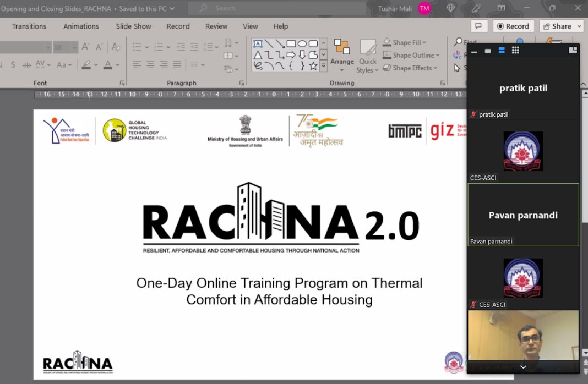Click the Coming Soon megaphone icon

pos(476,8)
